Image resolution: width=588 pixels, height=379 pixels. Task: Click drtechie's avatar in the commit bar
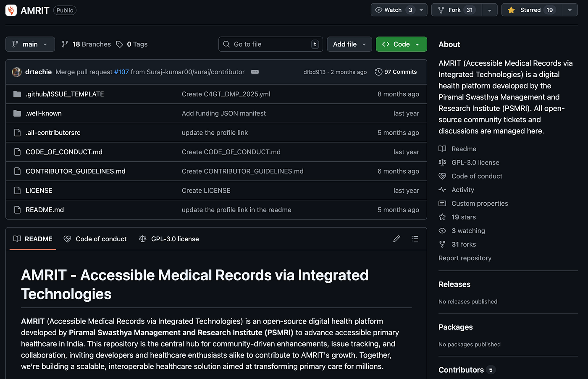point(17,72)
